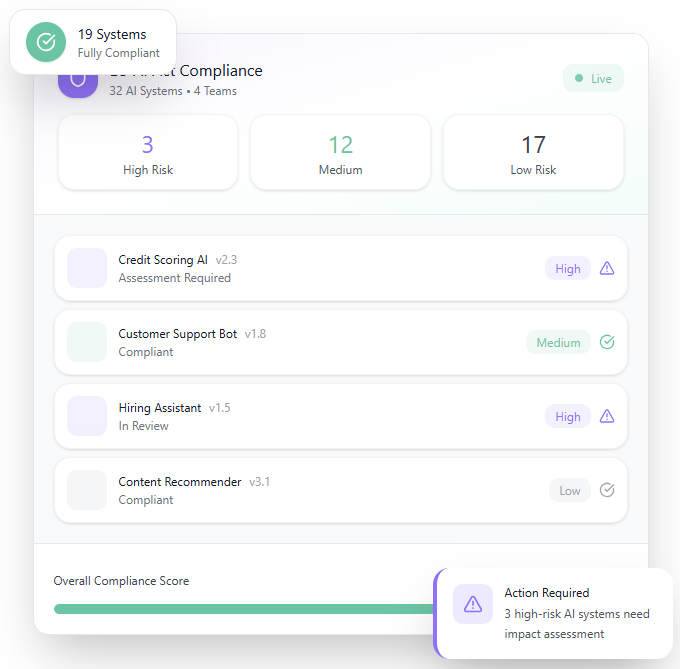Open the Action Required notification message
Screen dimensions: 680x669
[577, 614]
